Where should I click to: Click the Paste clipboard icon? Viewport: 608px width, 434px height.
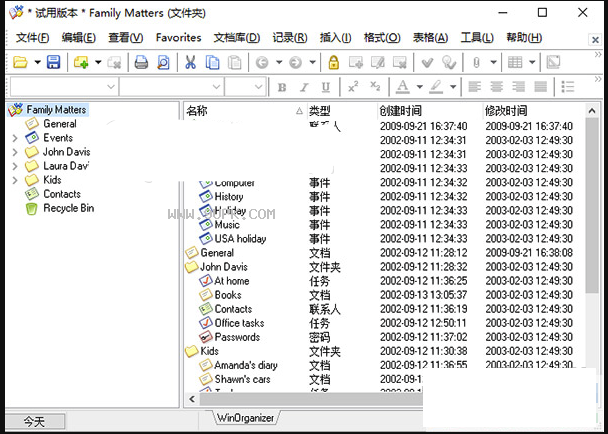click(235, 62)
